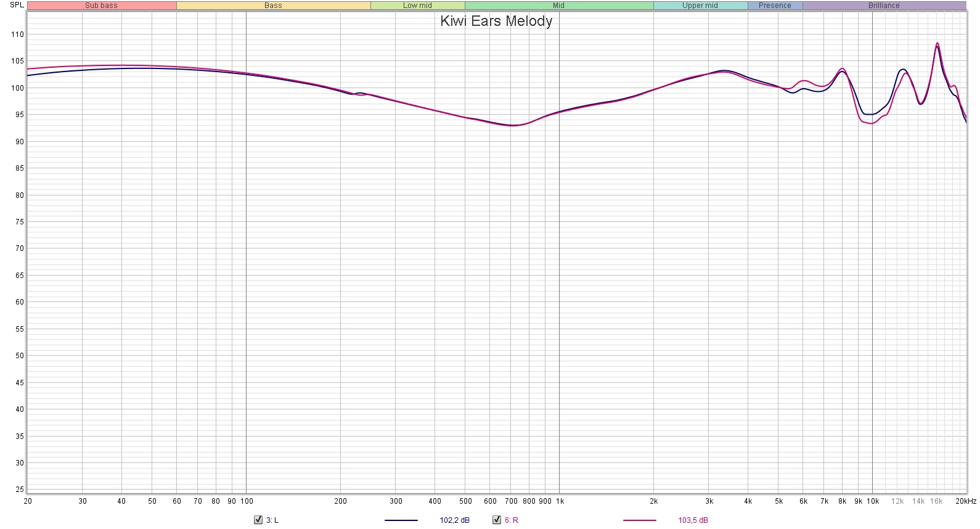Image resolution: width=980 pixels, height=529 pixels.
Task: Click the 200 mark on the frequency axis
Action: [341, 501]
